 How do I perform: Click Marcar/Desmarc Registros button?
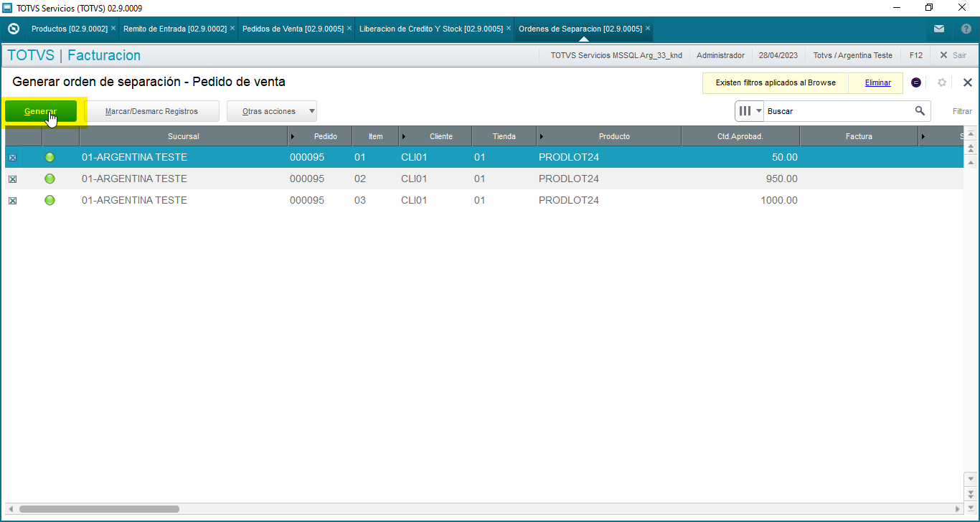[x=151, y=111]
